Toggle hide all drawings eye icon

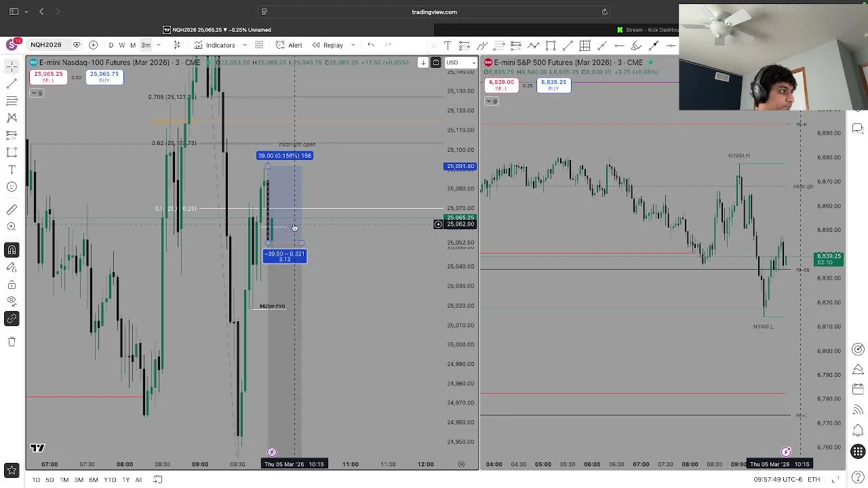[12, 302]
